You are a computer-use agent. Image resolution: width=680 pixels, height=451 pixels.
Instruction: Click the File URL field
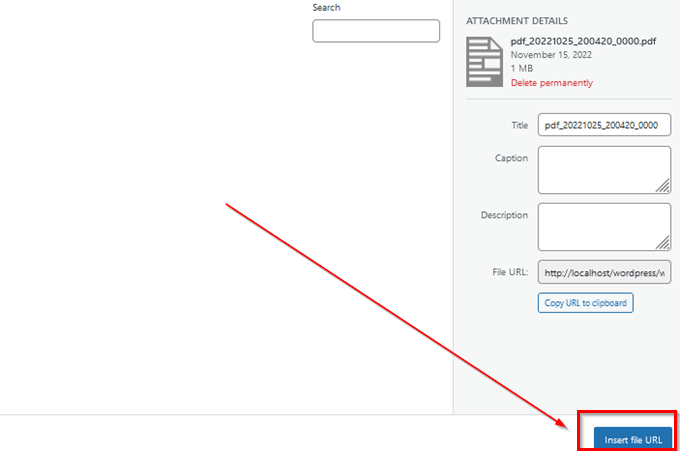click(604, 272)
